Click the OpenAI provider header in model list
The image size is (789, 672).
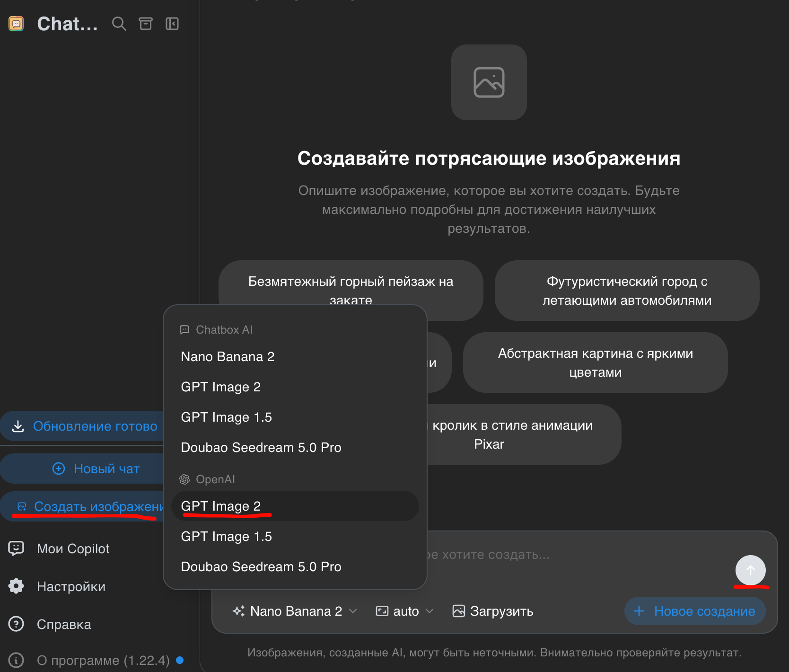[207, 479]
